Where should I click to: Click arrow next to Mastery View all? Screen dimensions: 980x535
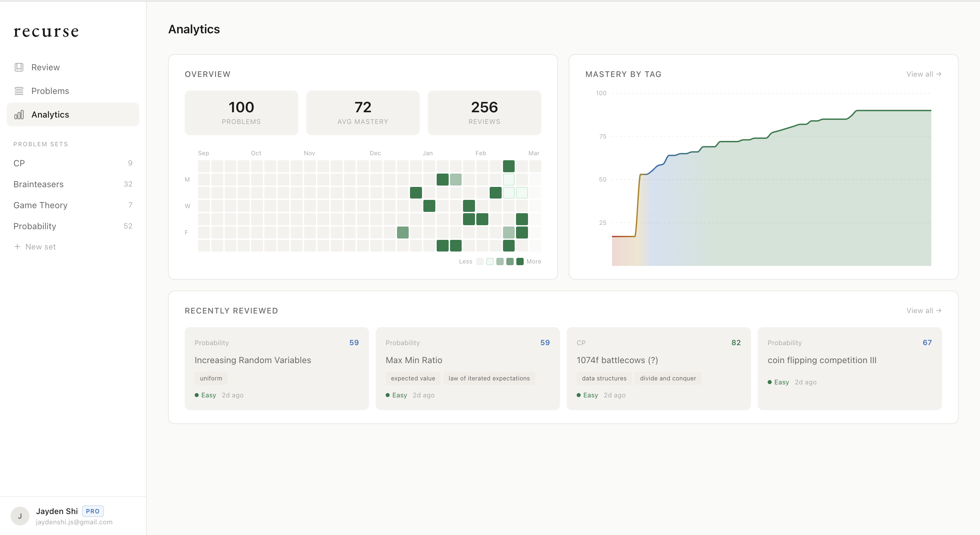(x=939, y=74)
